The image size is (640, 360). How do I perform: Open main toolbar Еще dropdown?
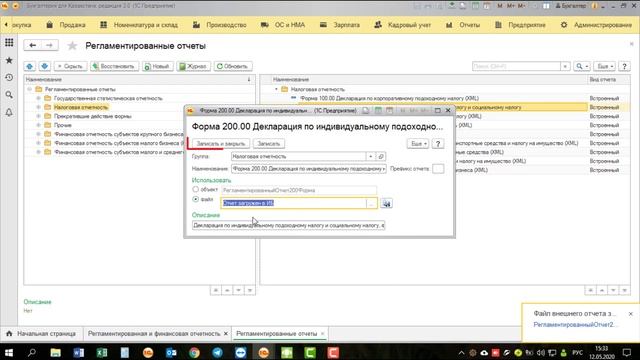click(x=604, y=66)
